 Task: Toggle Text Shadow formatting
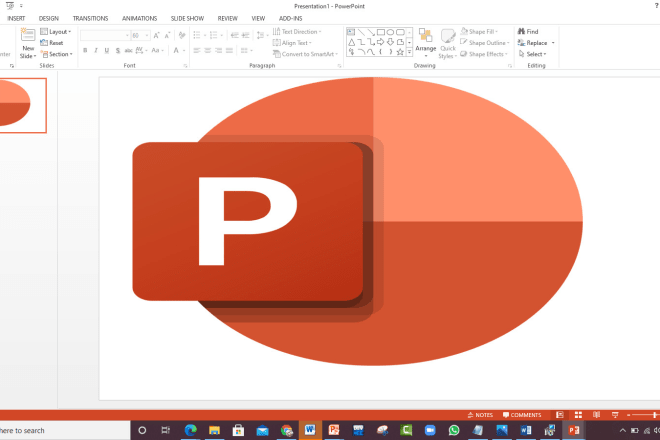pos(118,51)
